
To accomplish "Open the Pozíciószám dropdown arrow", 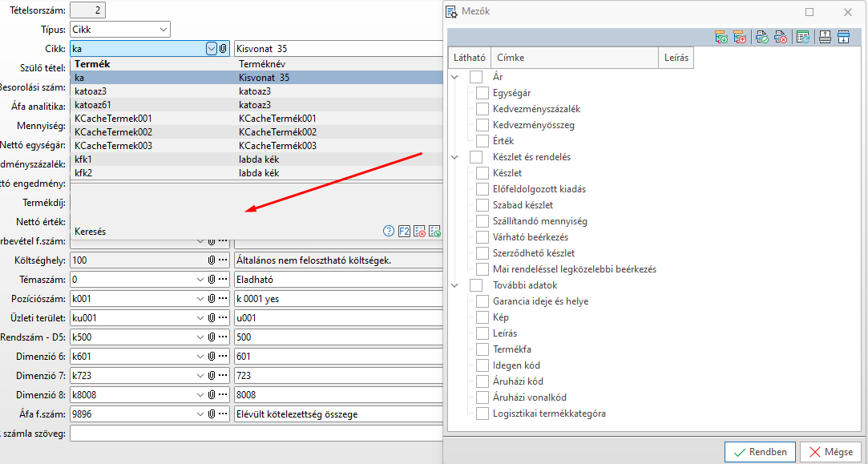I will coord(200,299).
